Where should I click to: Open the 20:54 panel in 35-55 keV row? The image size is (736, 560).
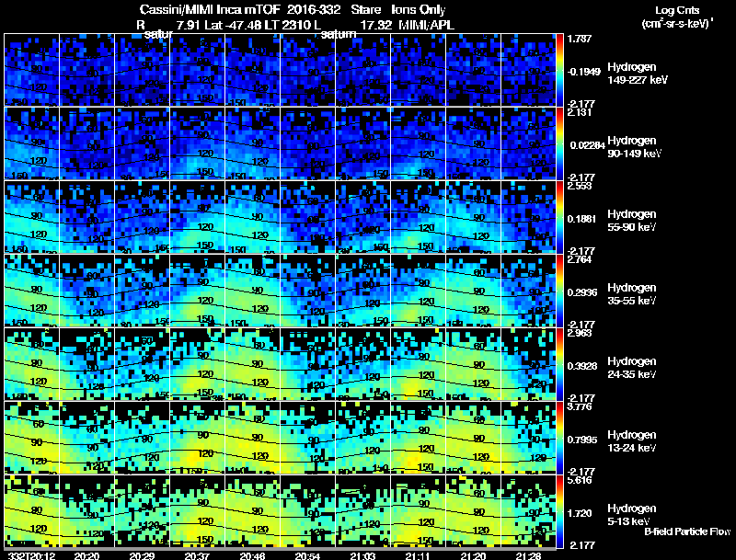[x=308, y=291]
